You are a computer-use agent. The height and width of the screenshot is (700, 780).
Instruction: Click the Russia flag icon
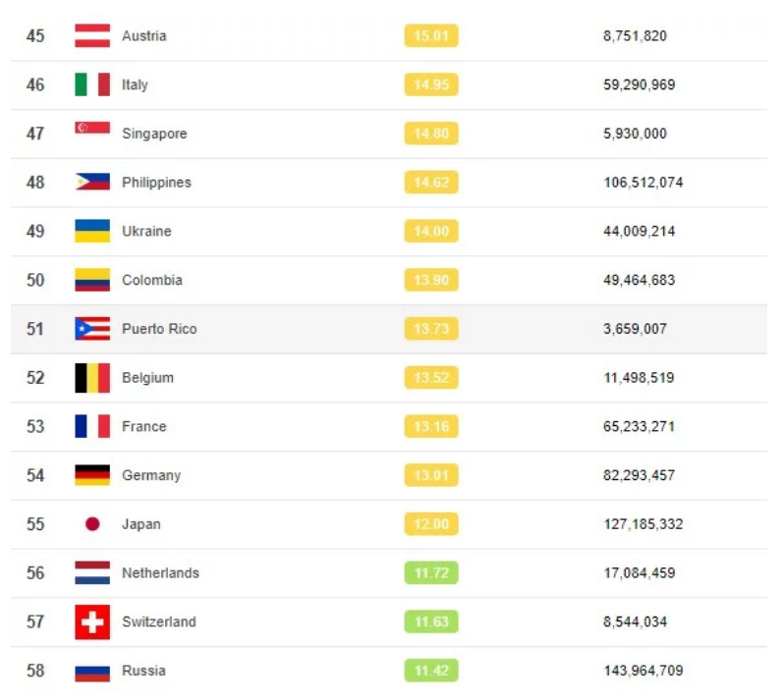(x=92, y=672)
